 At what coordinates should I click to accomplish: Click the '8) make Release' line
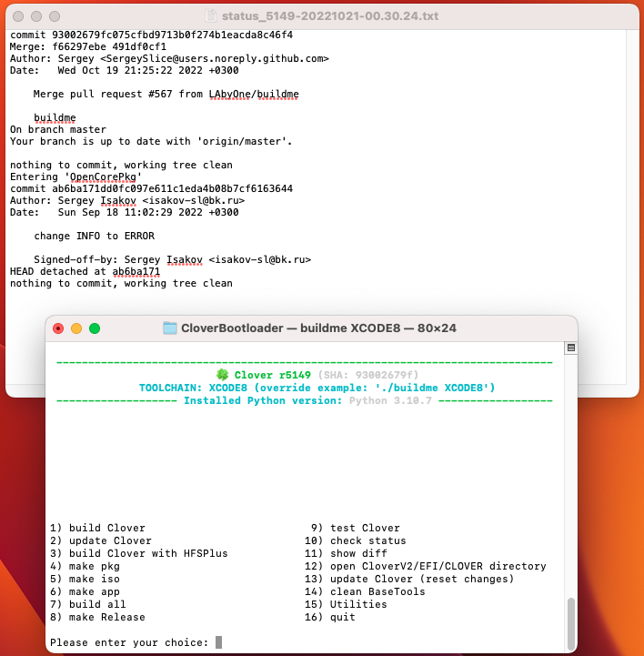(97, 617)
